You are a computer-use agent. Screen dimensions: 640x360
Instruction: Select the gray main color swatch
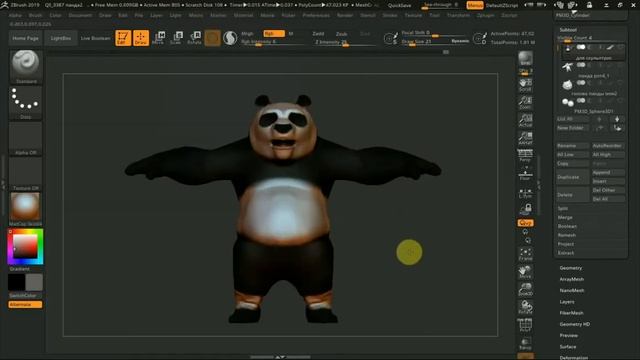coord(34,282)
